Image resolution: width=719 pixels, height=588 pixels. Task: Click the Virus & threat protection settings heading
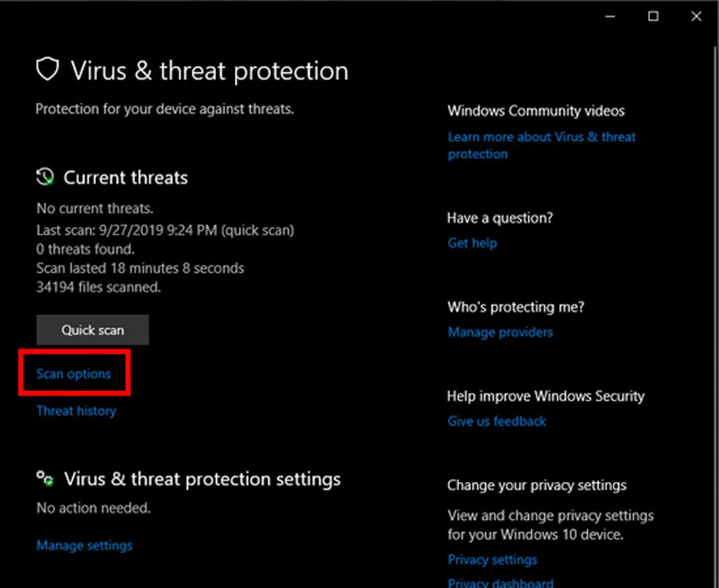point(202,479)
